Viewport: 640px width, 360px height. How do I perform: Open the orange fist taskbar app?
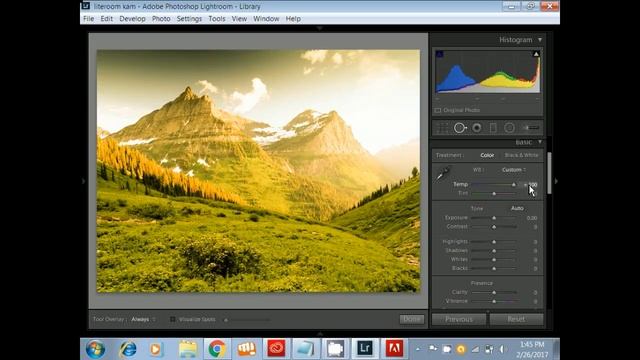point(247,349)
